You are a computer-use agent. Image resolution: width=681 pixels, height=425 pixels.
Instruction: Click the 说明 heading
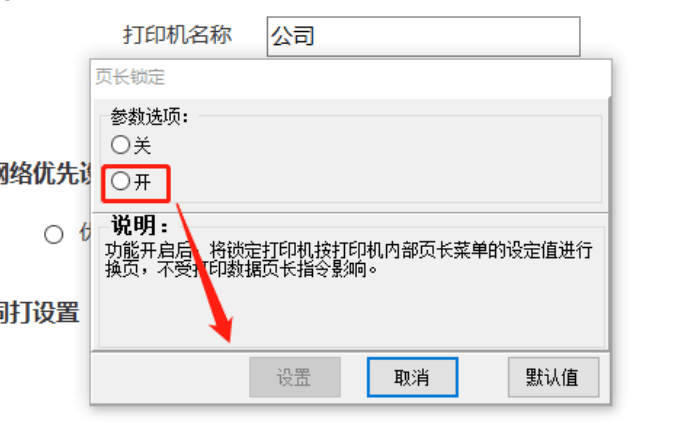pyautogui.click(x=139, y=225)
